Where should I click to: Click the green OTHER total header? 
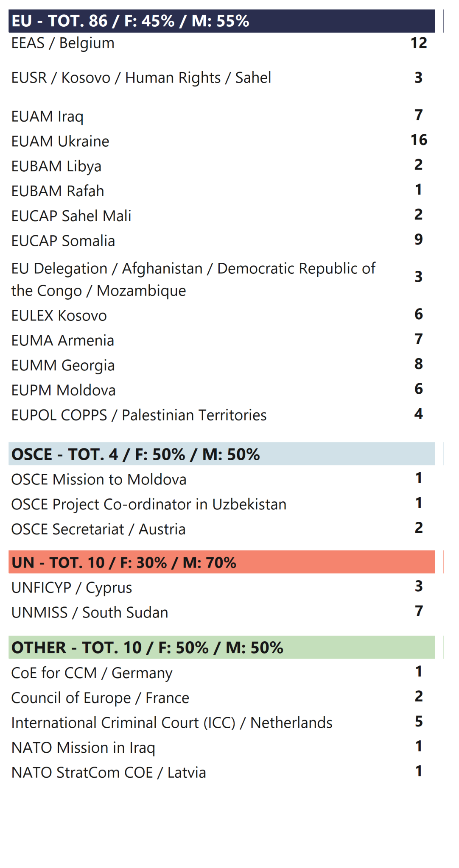click(x=221, y=648)
